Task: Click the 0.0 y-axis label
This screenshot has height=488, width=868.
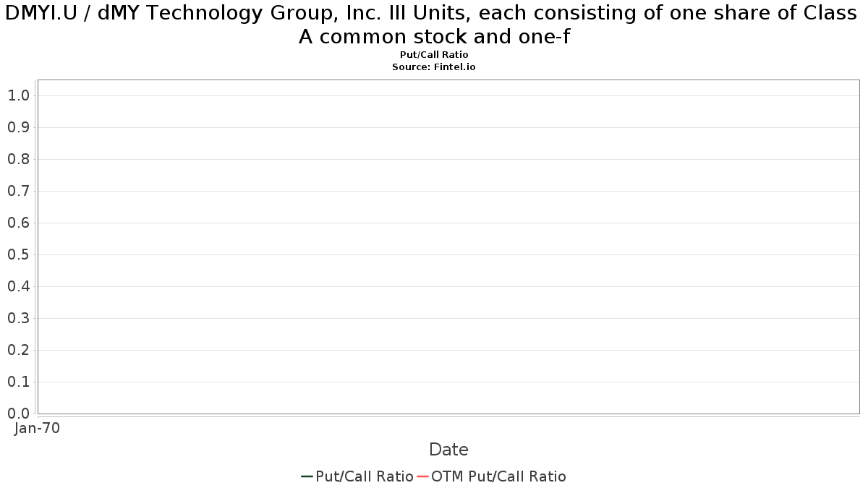Action: 18,414
